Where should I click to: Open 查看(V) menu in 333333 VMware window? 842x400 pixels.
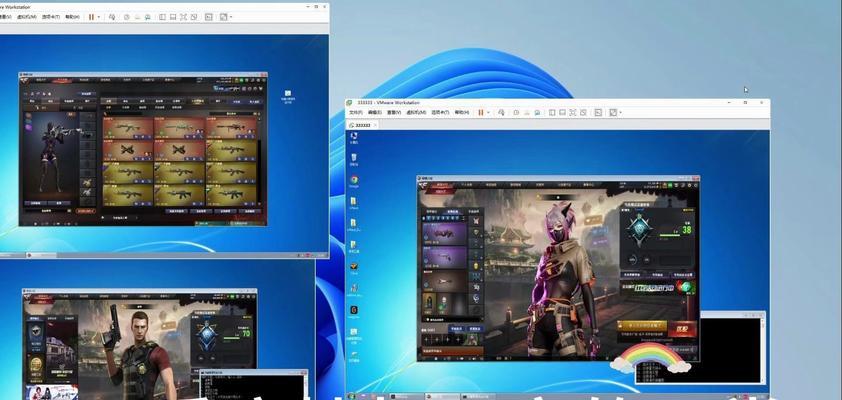(394, 112)
